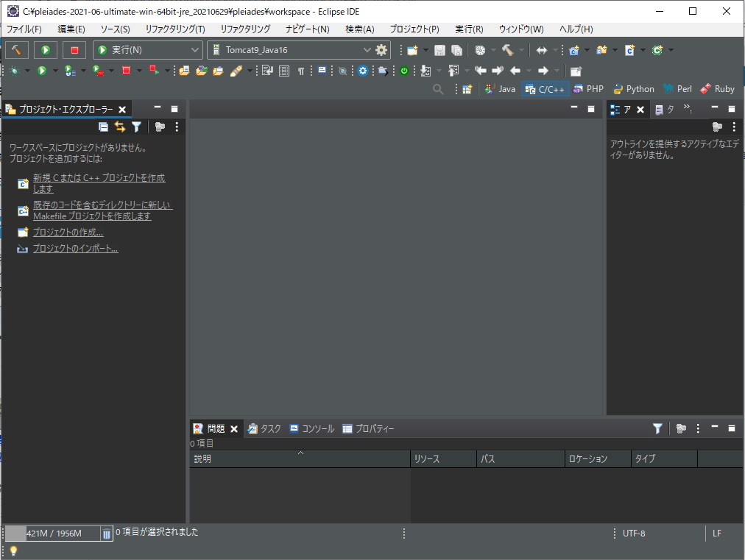Click the Build hammer button in launch bar
745x560 pixels.
coord(17,50)
